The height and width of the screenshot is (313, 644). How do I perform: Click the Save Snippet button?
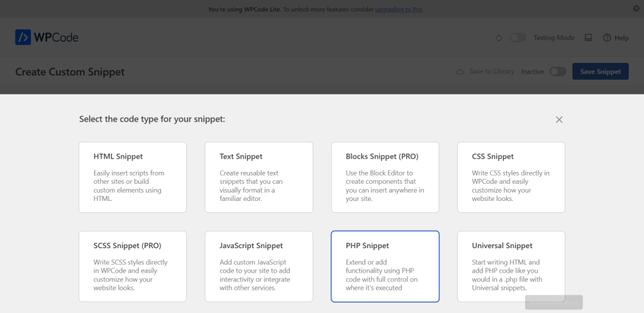(601, 72)
